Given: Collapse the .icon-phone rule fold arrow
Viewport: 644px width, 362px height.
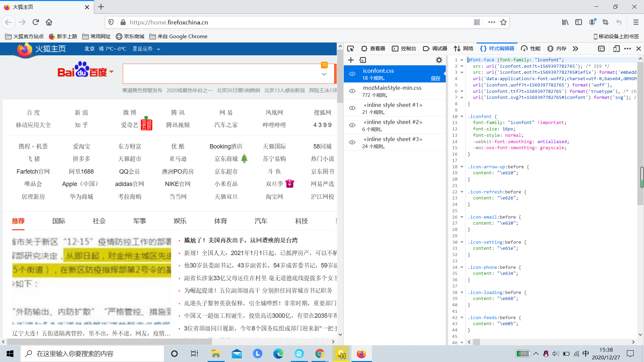Looking at the screenshot, I should click(x=462, y=267).
